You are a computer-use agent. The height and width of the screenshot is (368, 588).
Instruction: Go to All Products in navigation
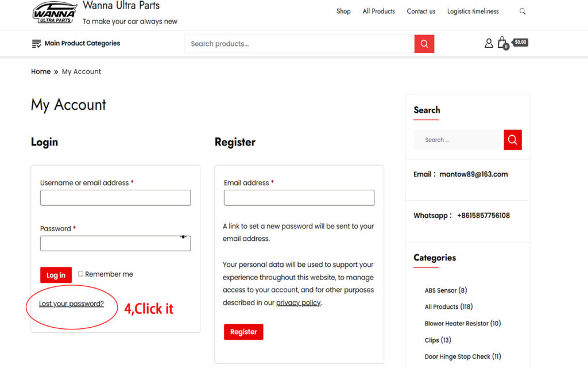(x=378, y=11)
